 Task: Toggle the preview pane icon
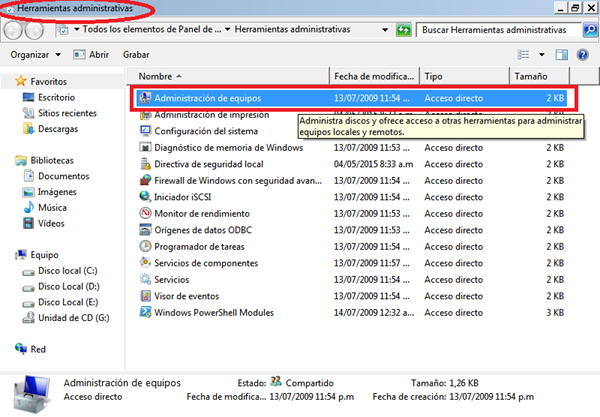coord(561,55)
